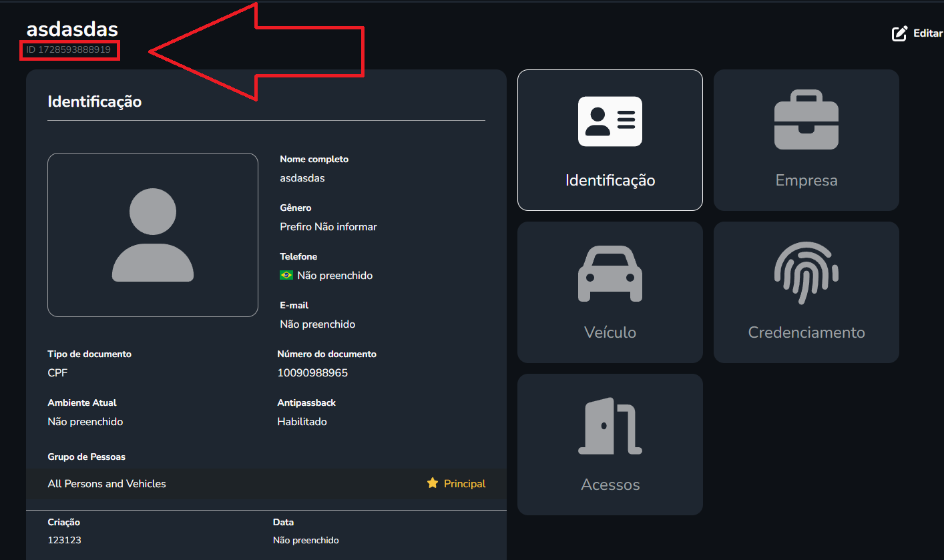Viewport: 944px width, 560px height.
Task: Click the Telefone Não preenchido value
Action: click(335, 275)
